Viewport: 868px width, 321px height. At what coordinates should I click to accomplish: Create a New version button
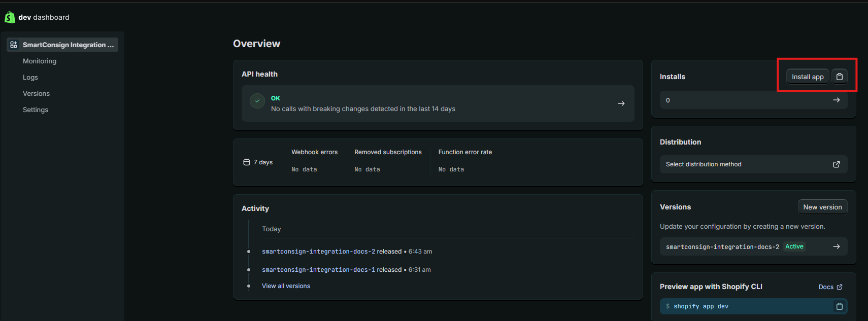[x=822, y=207]
